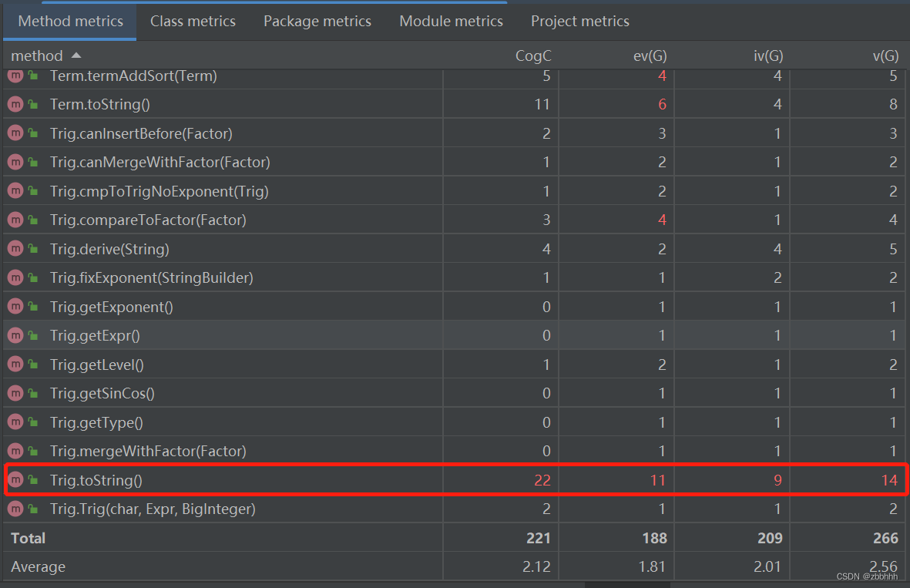Viewport: 910px width, 588px height.
Task: Click green lock icon beside Trig.getLevel()
Action: point(34,364)
